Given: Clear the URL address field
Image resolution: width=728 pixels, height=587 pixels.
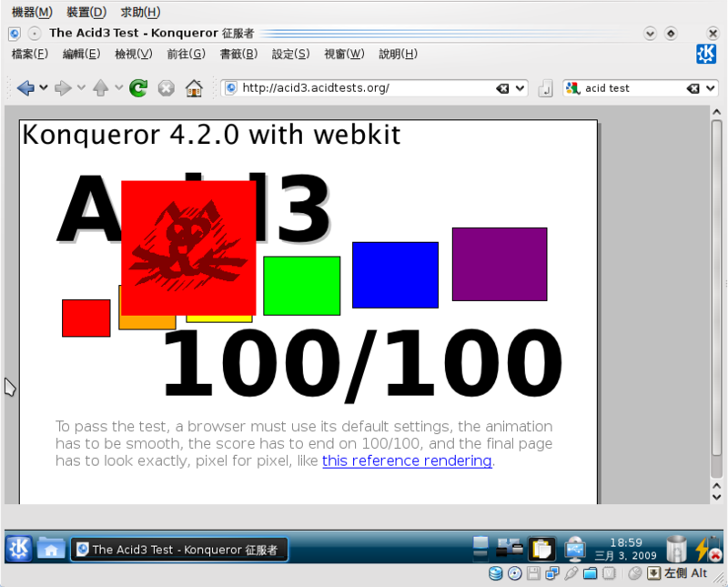Looking at the screenshot, I should coord(502,88).
